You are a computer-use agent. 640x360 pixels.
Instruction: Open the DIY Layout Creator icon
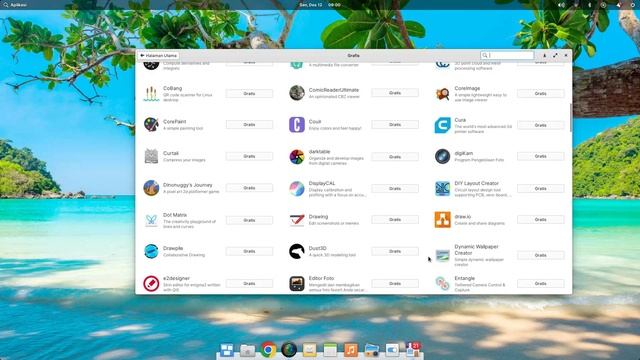tap(442, 189)
